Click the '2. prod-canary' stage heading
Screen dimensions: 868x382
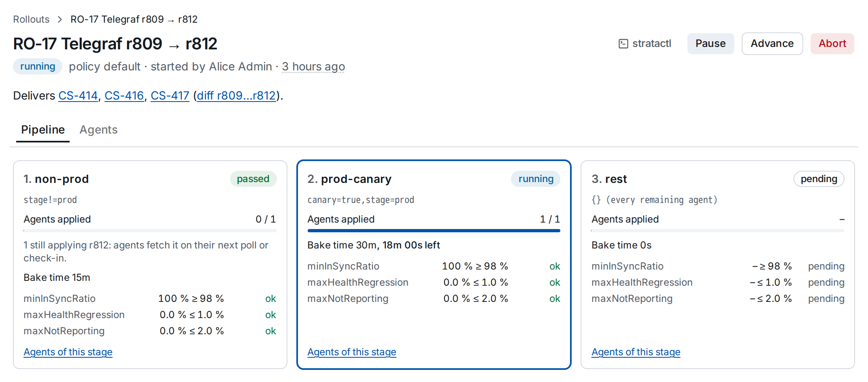(x=349, y=179)
